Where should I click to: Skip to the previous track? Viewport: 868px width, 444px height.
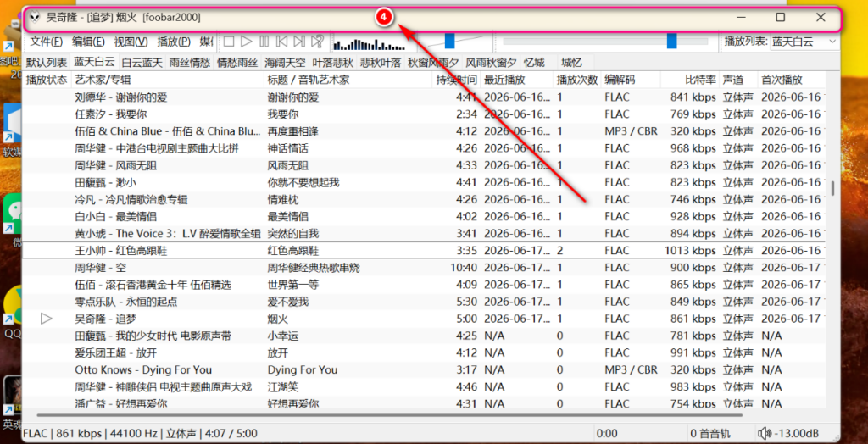(x=281, y=41)
